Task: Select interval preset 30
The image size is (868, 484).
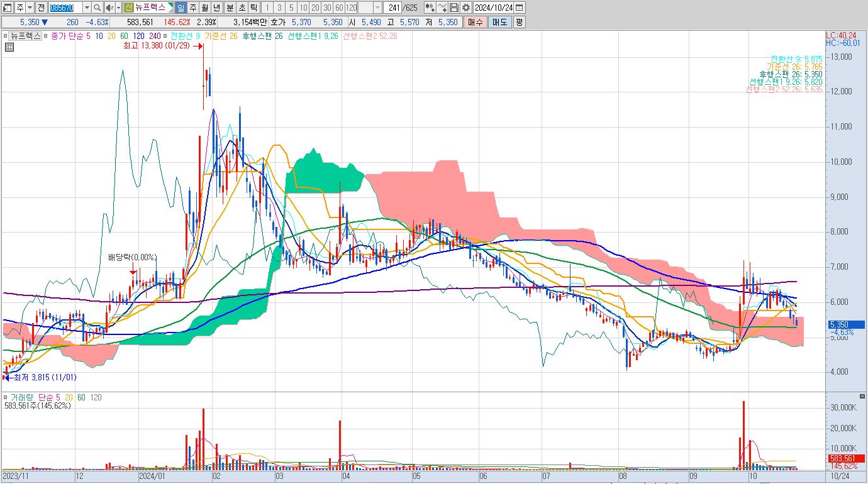Action: tap(327, 8)
